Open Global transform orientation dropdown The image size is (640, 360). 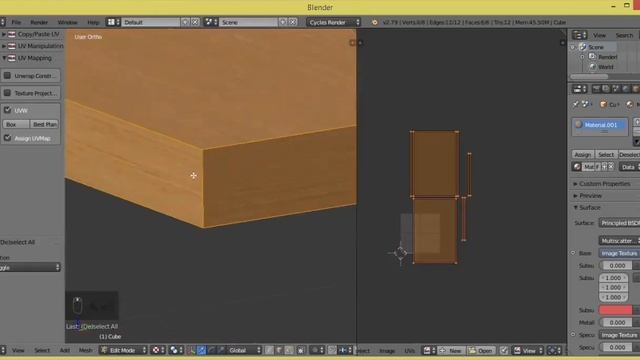click(x=244, y=350)
